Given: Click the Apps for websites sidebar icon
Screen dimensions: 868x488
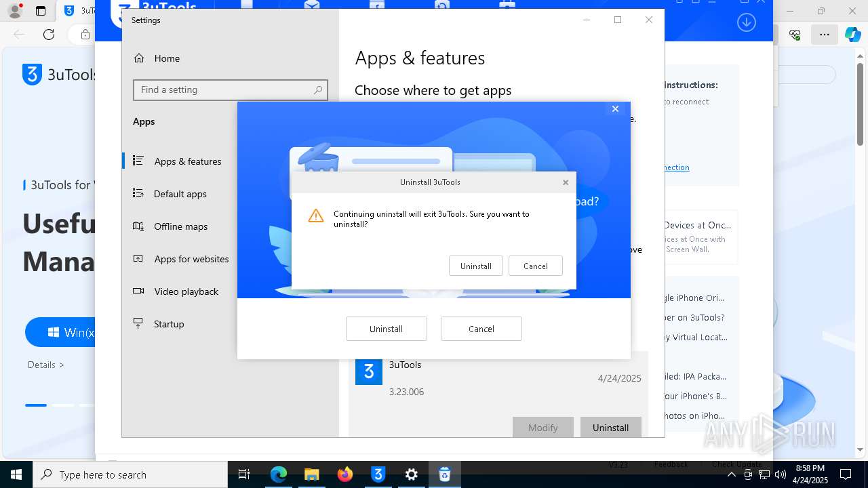Looking at the screenshot, I should (x=138, y=258).
